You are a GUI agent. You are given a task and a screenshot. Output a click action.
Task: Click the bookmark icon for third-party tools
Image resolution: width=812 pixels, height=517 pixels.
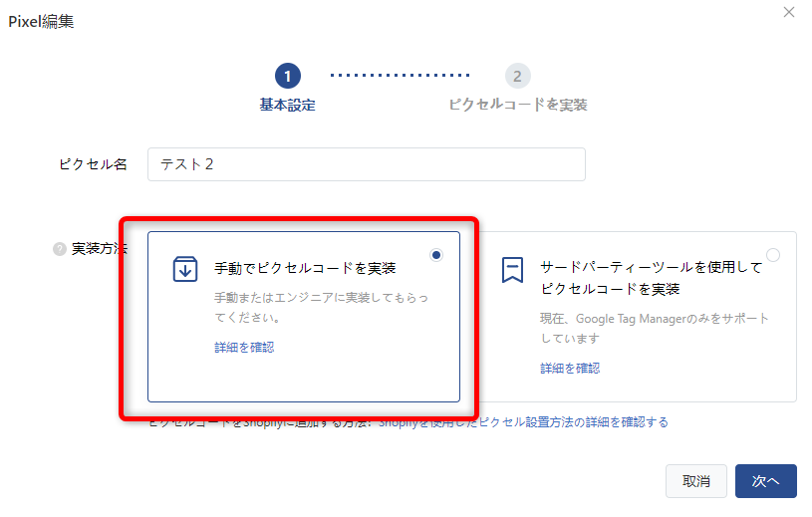pos(512,270)
